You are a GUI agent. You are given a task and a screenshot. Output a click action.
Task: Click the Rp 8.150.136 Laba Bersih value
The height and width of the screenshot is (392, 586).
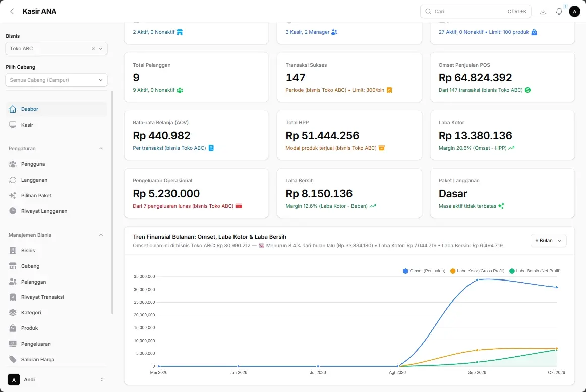click(319, 193)
